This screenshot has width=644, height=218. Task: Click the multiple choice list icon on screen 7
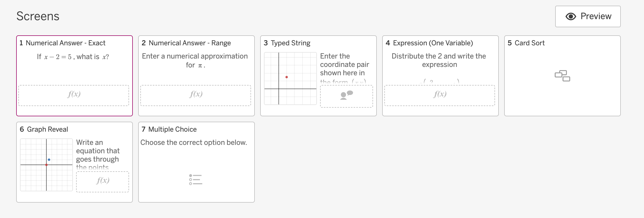click(196, 180)
